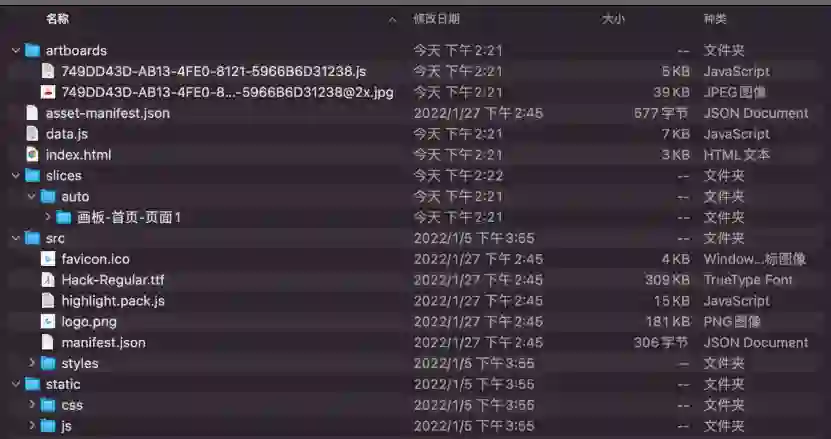831x439 pixels.
Task: Select the logo.png file icon
Action: [x=48, y=321]
